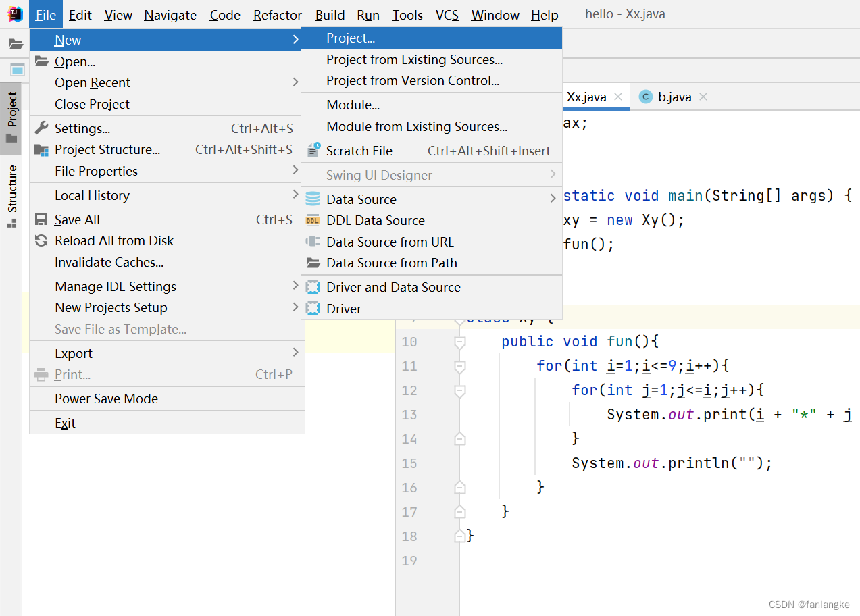
Task: Collapse the fun() method fold at line 10
Action: [460, 342]
